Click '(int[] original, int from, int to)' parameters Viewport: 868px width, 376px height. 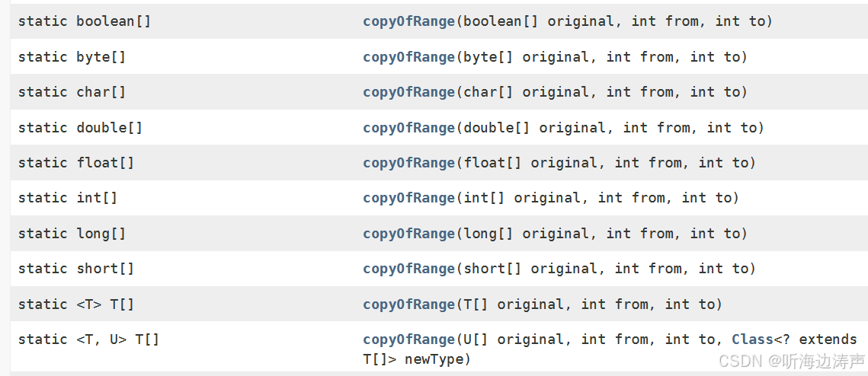tap(597, 198)
